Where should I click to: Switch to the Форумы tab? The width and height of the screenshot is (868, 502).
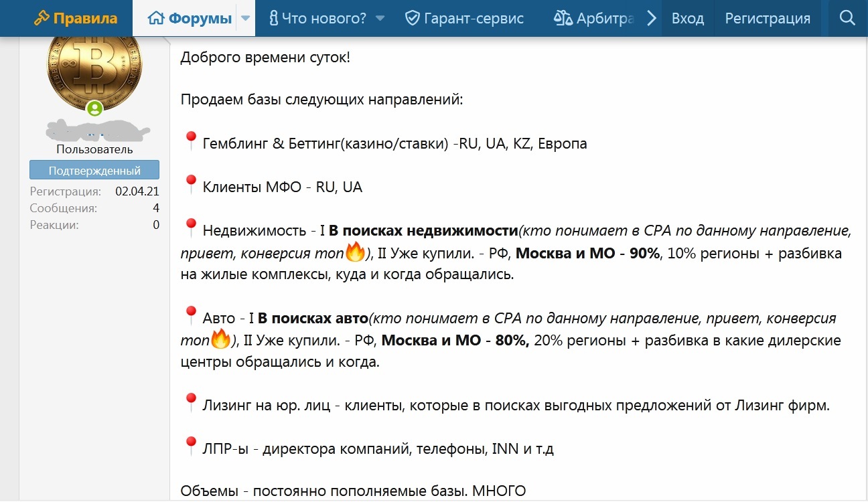[190, 18]
